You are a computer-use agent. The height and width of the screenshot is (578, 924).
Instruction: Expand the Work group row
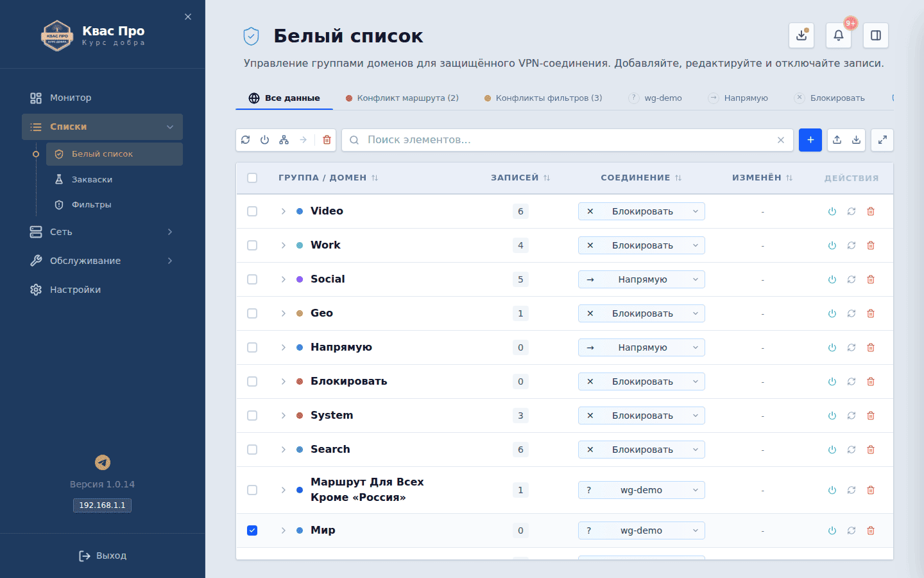point(283,245)
